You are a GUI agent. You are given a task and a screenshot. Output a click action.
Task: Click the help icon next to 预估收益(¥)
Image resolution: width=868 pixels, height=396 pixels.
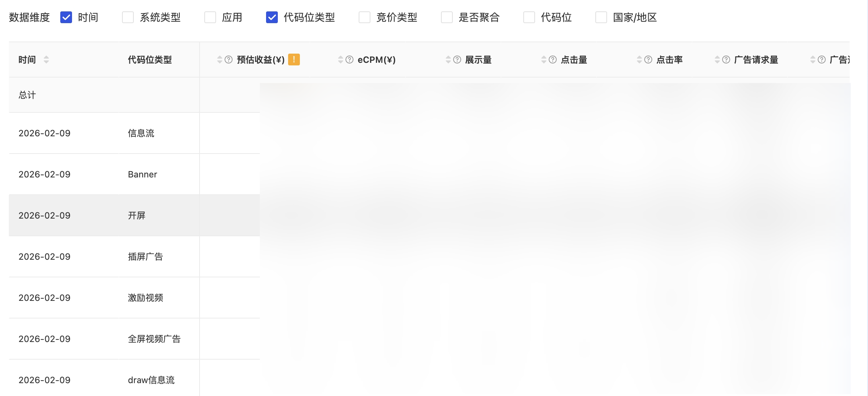(229, 60)
